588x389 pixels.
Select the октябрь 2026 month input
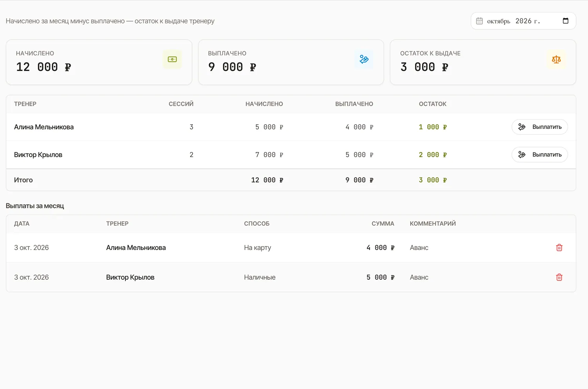click(523, 21)
